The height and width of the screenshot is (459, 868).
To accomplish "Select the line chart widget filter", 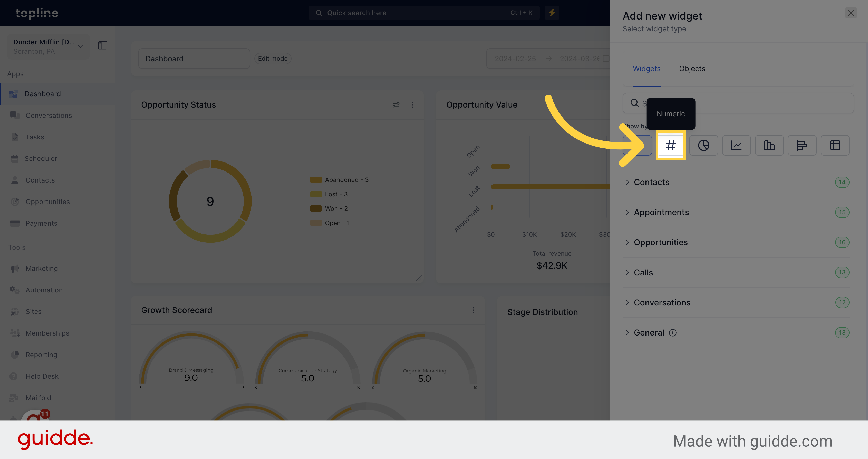I will [x=736, y=145].
